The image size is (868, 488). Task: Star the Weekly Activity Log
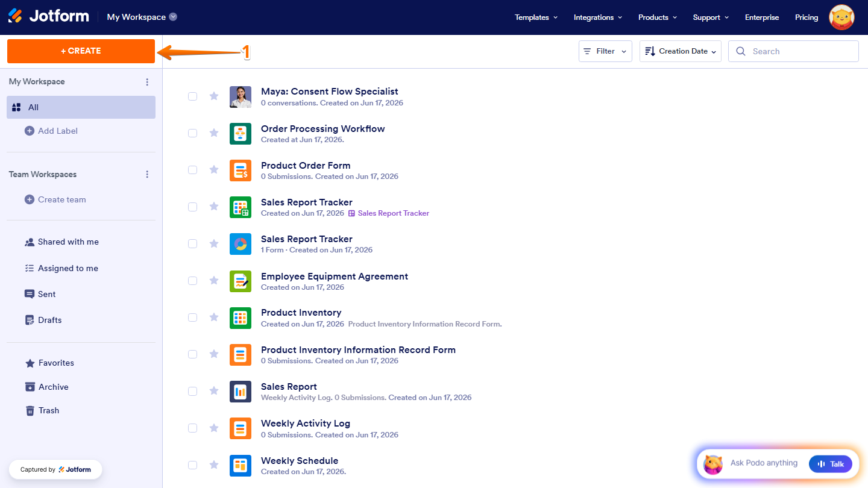[214, 428]
